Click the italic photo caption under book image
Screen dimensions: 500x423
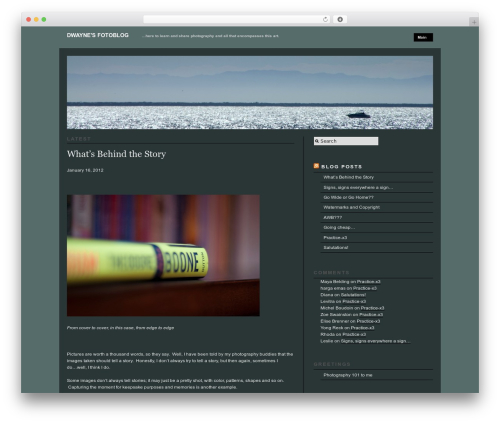tap(120, 328)
